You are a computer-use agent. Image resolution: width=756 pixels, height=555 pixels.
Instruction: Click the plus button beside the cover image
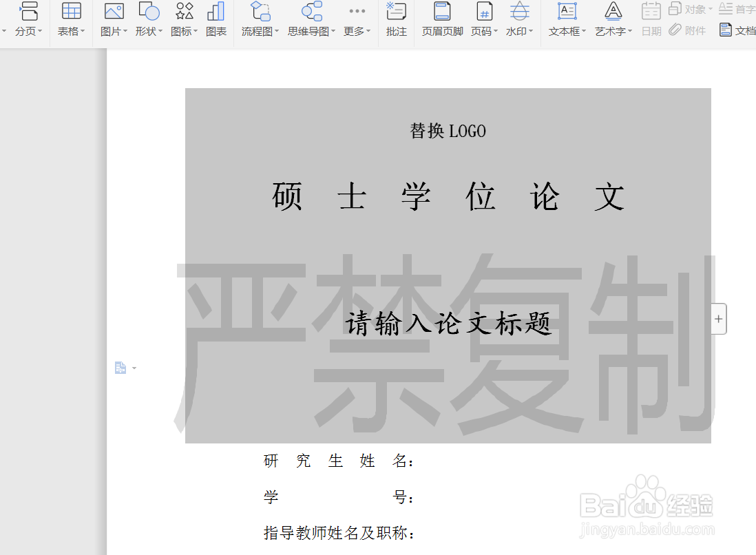(x=718, y=319)
